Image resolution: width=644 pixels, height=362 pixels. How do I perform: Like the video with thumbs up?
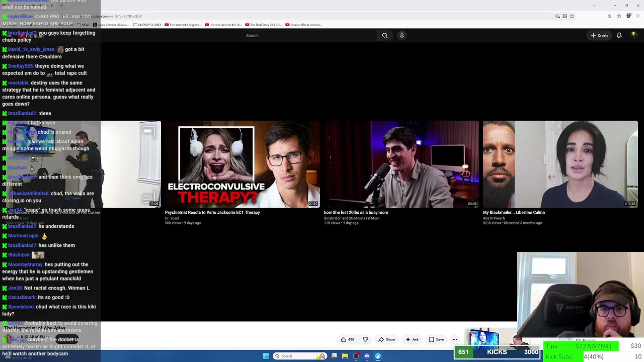(x=348, y=339)
